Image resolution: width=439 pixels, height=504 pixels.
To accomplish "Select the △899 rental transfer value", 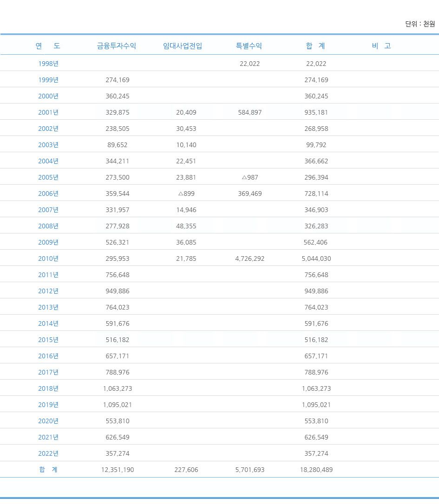I will (x=186, y=194).
